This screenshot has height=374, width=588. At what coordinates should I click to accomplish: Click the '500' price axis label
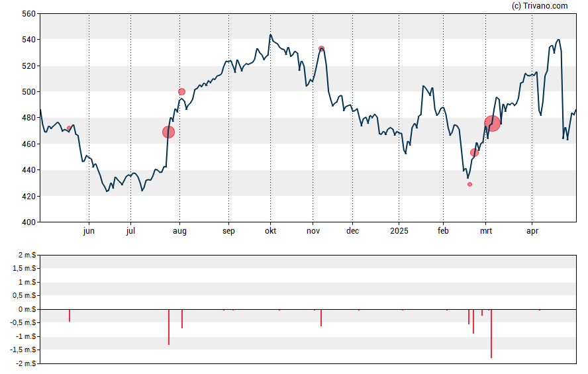[x=29, y=92]
